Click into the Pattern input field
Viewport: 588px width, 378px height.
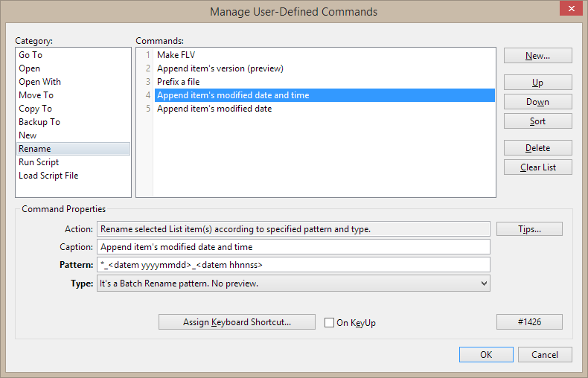293,265
